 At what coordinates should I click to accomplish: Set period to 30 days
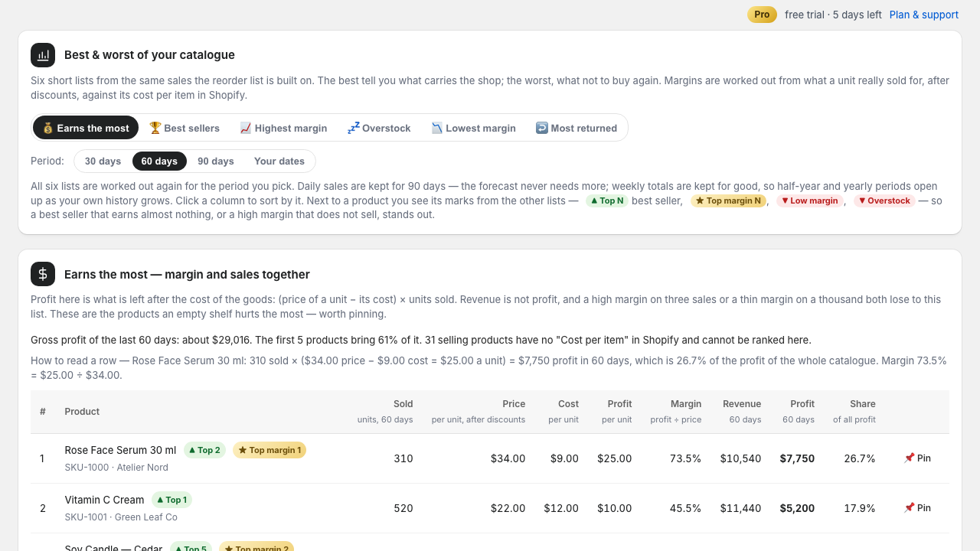pyautogui.click(x=103, y=161)
